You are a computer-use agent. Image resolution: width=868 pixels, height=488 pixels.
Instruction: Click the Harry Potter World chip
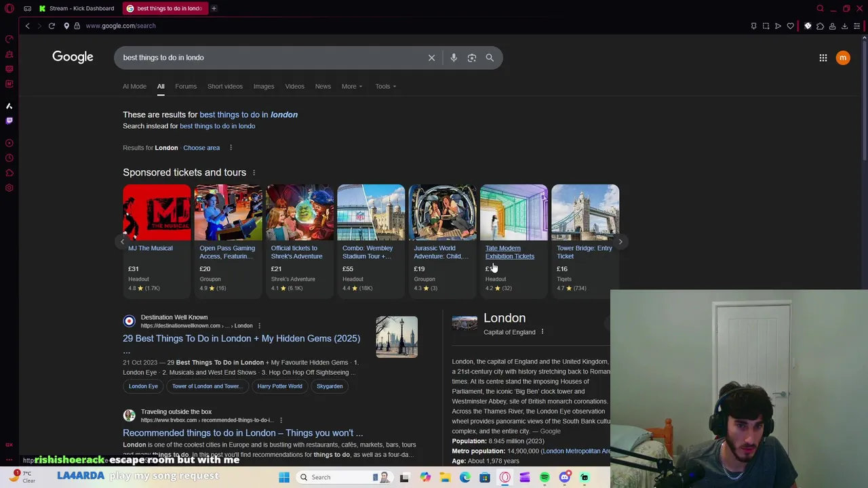point(279,386)
